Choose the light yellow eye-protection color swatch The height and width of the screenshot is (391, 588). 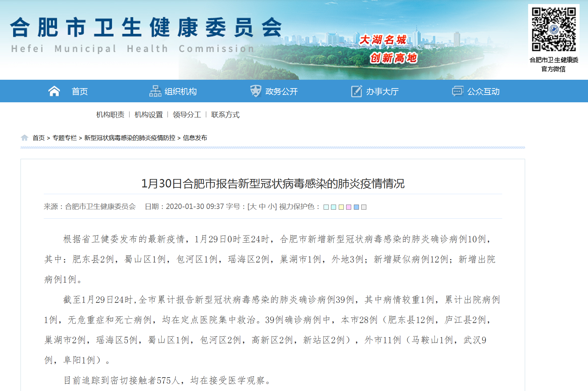[341, 207]
